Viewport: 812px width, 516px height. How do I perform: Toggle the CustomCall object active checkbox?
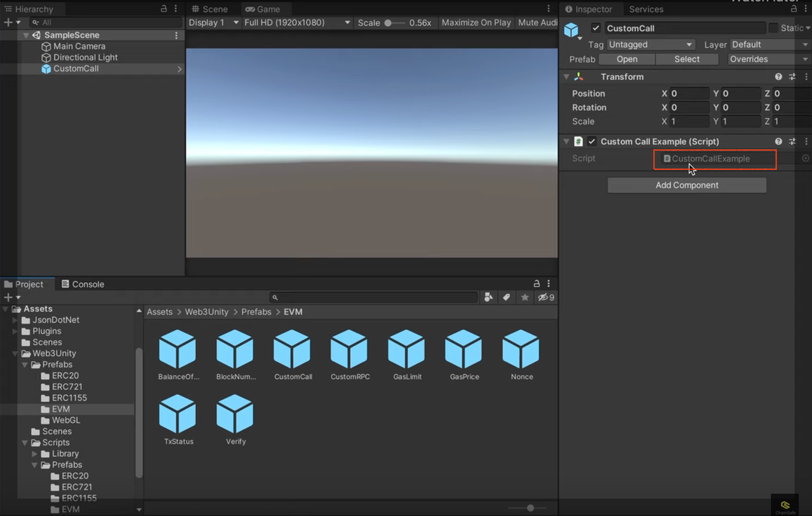point(596,28)
